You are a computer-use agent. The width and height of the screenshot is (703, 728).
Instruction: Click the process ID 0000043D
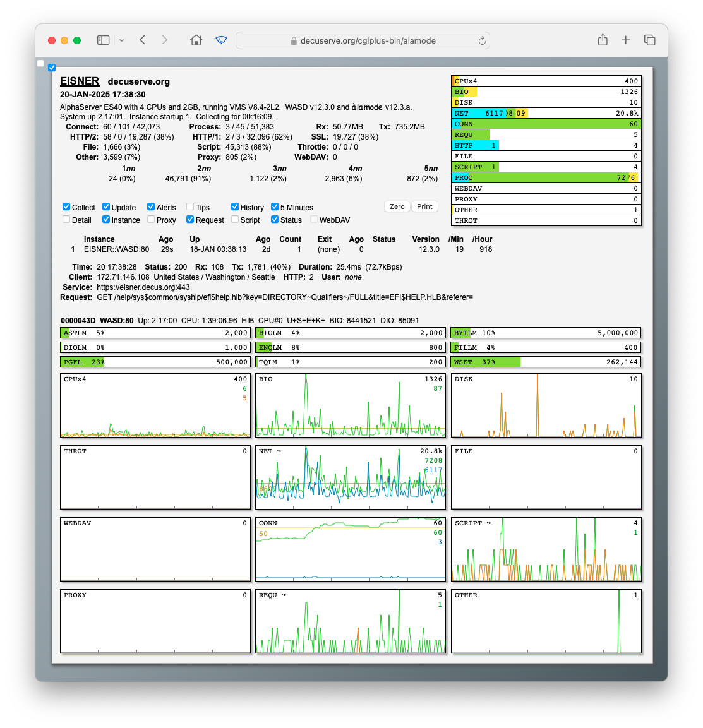(x=78, y=320)
